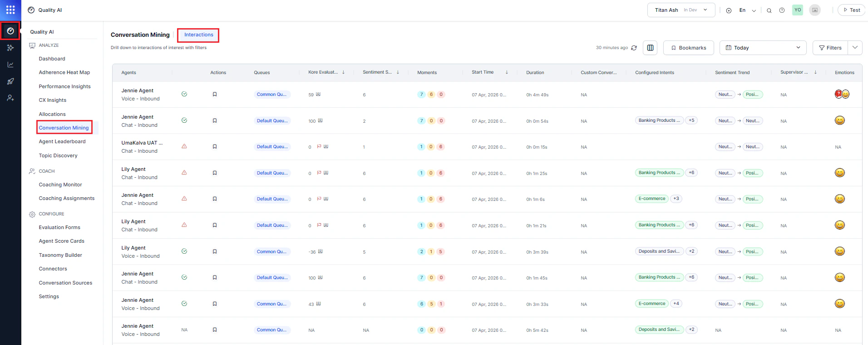Click the Common Qu... queue tag in the 0h 4m 49s row

[272, 95]
